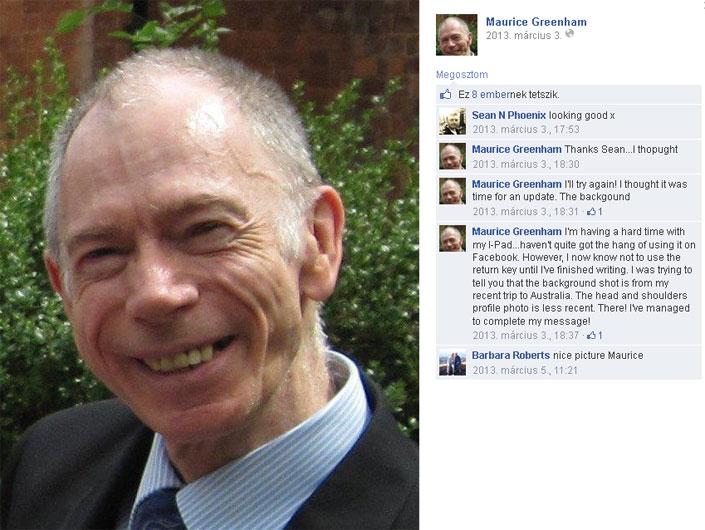Click the post date '2013. március 3.'
Image resolution: width=705 pixels, height=530 pixels.
click(x=524, y=35)
